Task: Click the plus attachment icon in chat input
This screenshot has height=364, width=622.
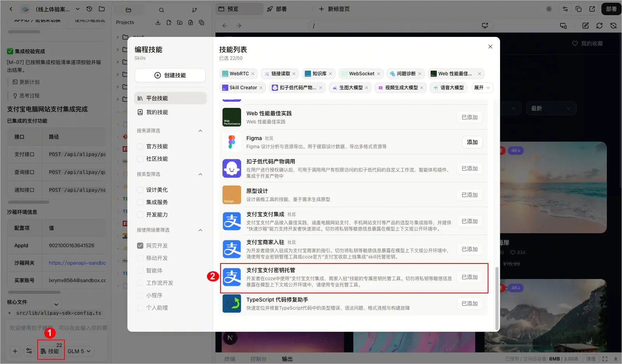Action: click(x=15, y=351)
